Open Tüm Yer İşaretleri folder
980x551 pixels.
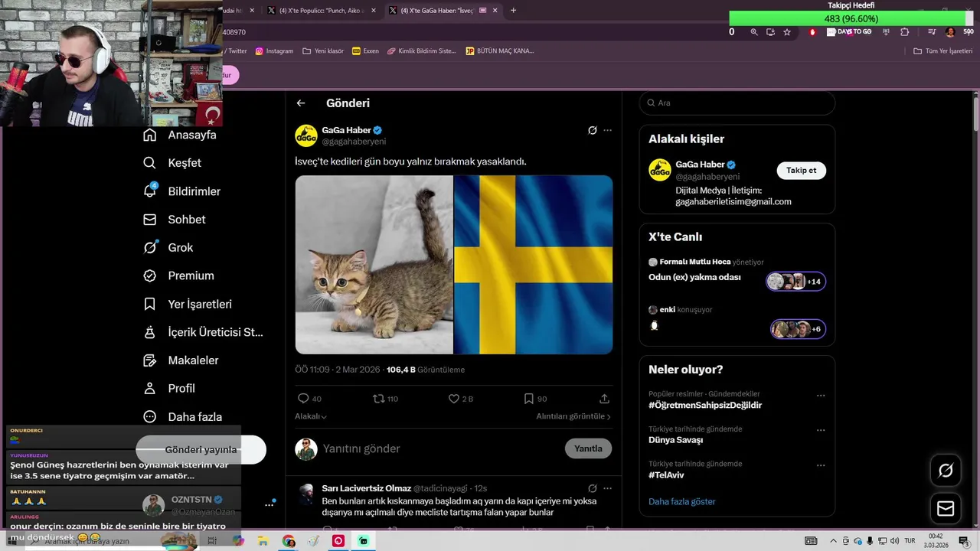click(942, 51)
